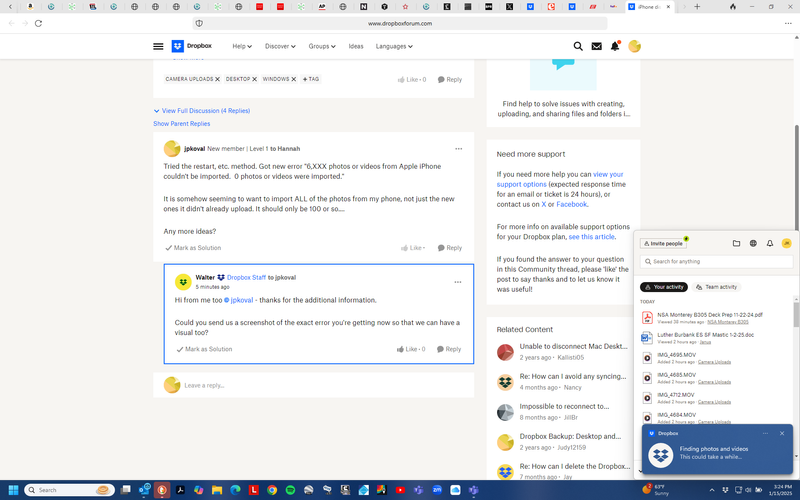This screenshot has width=800, height=500.
Task: Click Dropbox activity list scrollbar
Action: click(796, 314)
